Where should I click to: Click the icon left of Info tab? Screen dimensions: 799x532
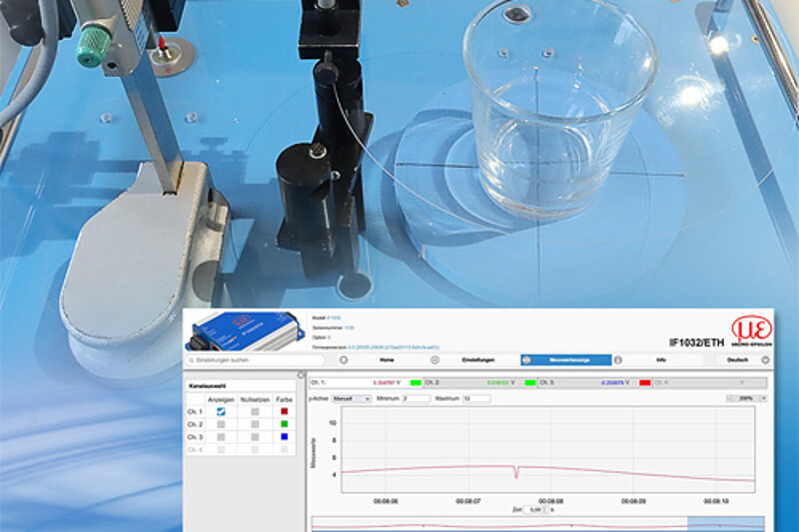coord(617,359)
